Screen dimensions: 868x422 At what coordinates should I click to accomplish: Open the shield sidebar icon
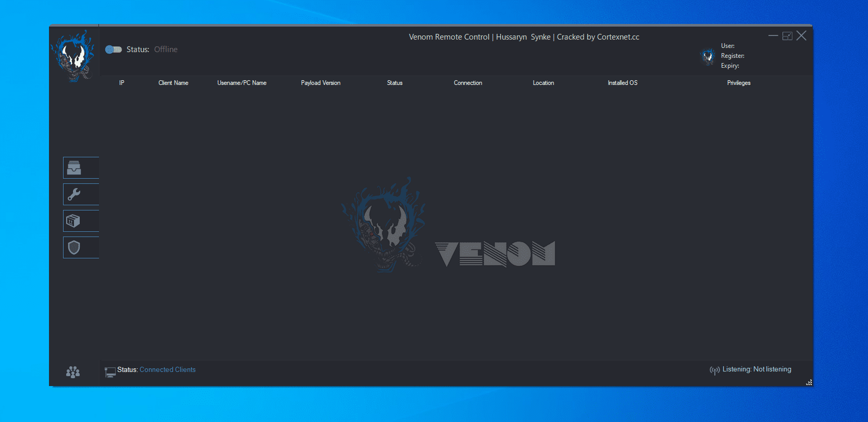pos(81,247)
